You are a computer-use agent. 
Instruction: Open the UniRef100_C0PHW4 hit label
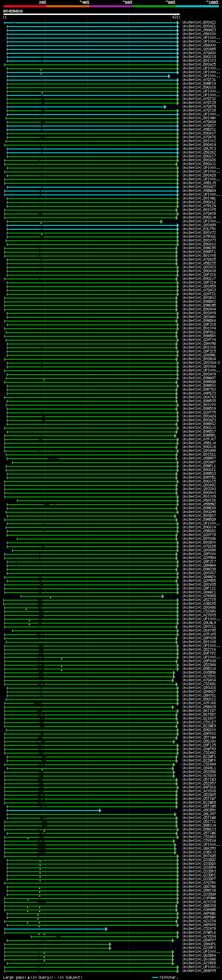click(199, 898)
